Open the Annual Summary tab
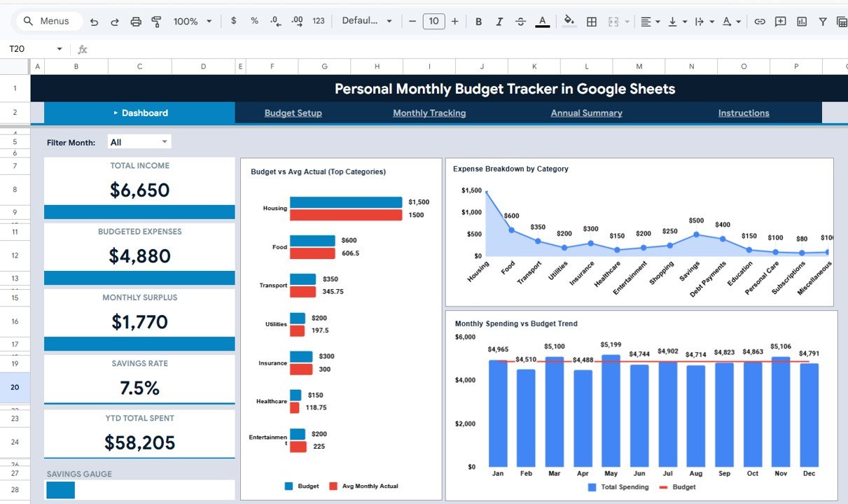The width and height of the screenshot is (848, 504). coord(586,113)
